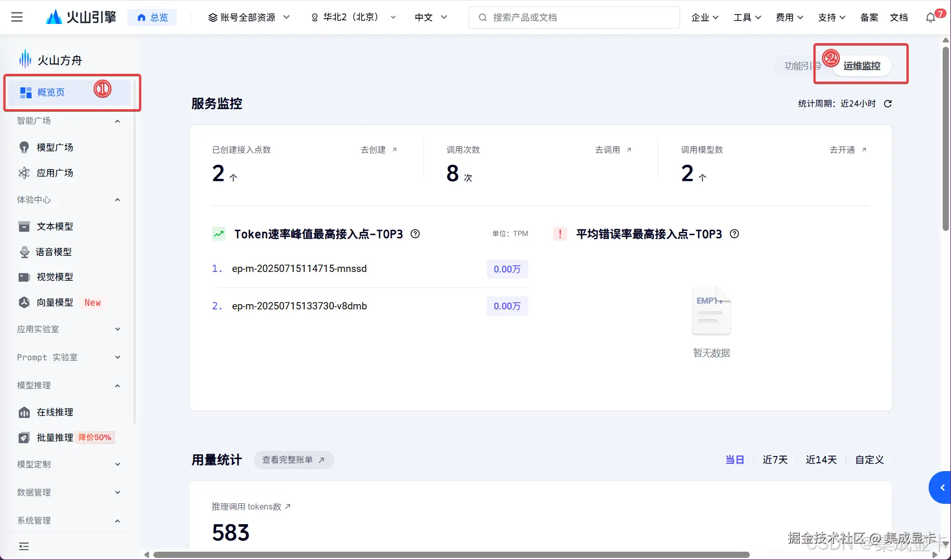Click the search box 搜索产品或文档
This screenshot has height=560, width=951.
[x=574, y=17]
